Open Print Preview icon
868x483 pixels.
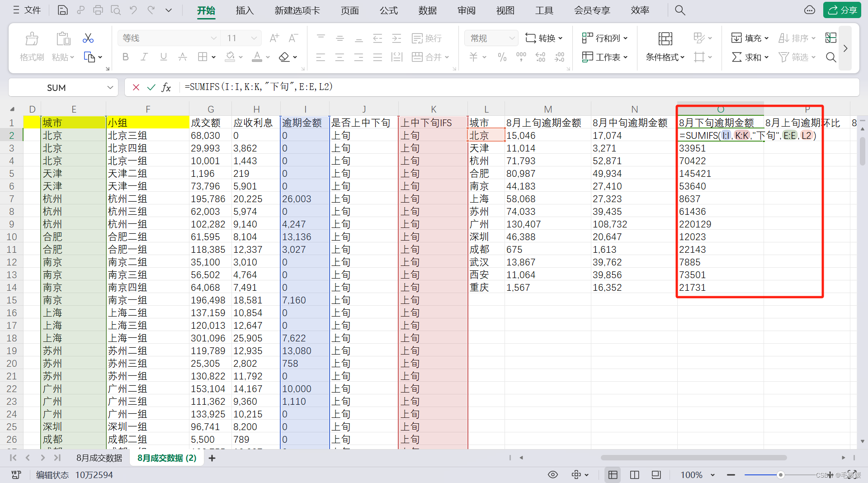(x=116, y=10)
